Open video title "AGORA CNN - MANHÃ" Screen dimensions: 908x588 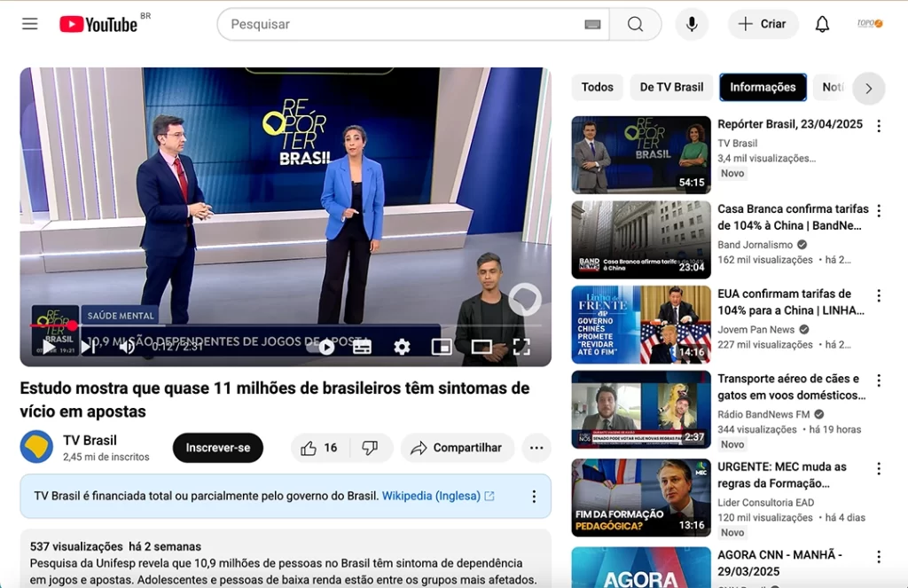(x=779, y=563)
